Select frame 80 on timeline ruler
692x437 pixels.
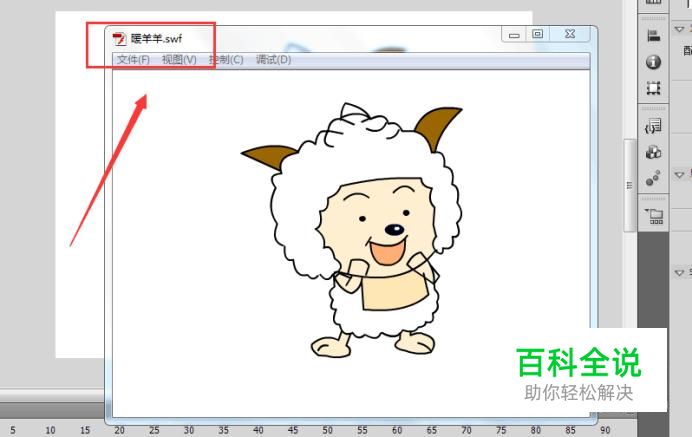(536, 430)
